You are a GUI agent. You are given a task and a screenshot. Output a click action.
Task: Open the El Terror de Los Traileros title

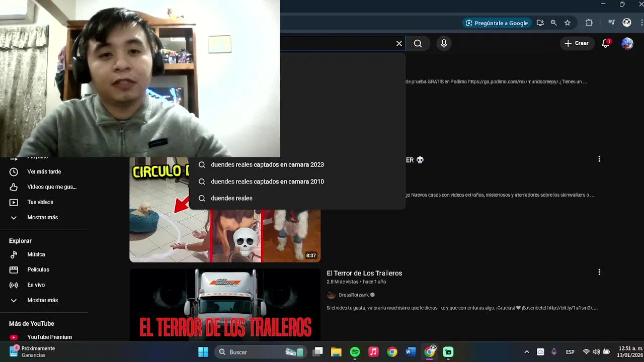[364, 273]
